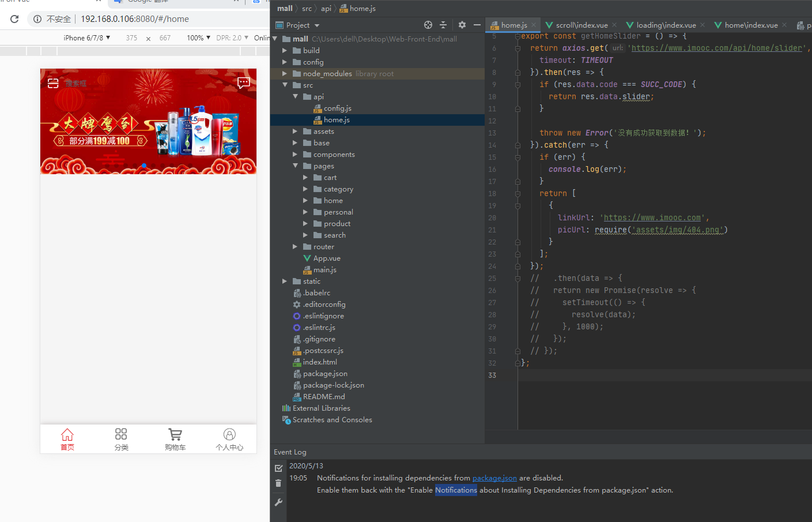Place cursor on line 33 number
The width and height of the screenshot is (812, 522).
[492, 375]
